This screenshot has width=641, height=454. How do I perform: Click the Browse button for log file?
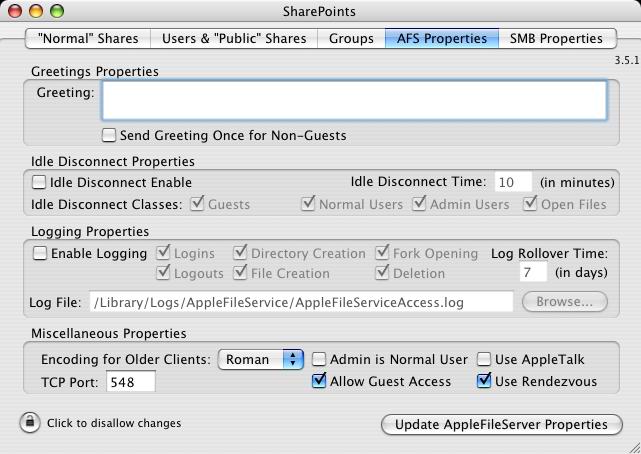564,301
